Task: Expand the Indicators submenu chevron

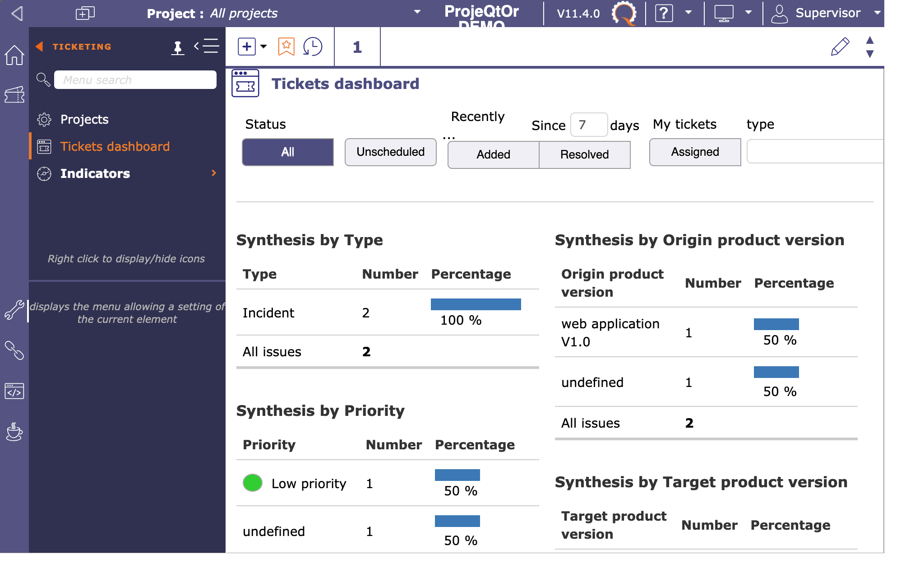Action: pos(214,173)
